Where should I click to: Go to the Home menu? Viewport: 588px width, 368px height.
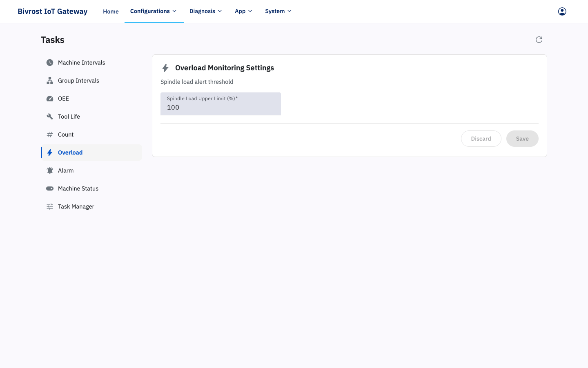pyautogui.click(x=111, y=11)
